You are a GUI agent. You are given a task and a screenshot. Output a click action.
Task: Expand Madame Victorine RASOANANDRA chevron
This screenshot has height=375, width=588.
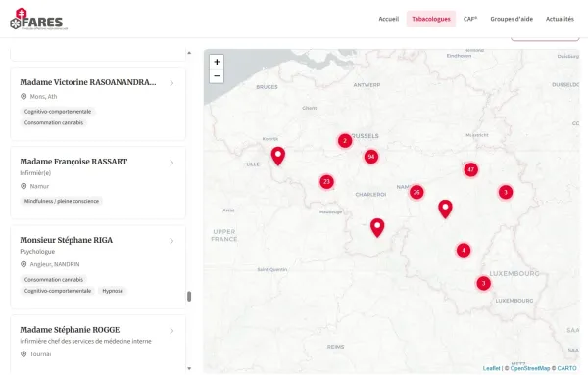[x=171, y=83]
